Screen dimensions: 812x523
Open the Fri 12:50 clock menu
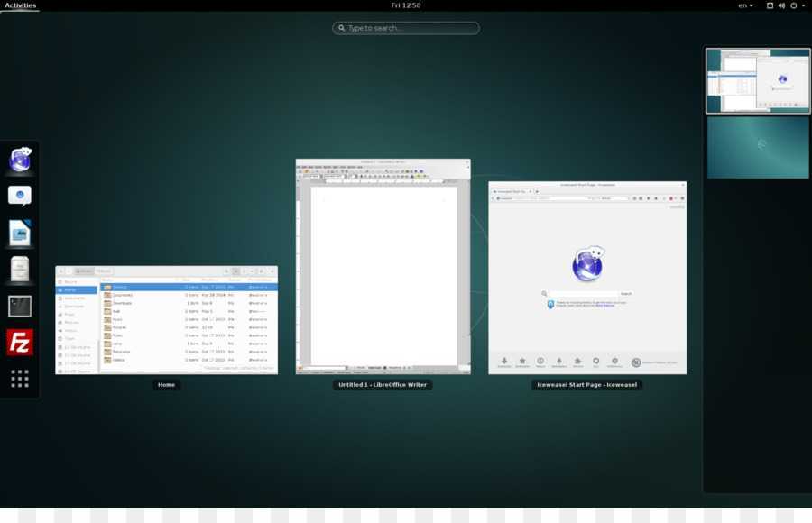(x=405, y=5)
